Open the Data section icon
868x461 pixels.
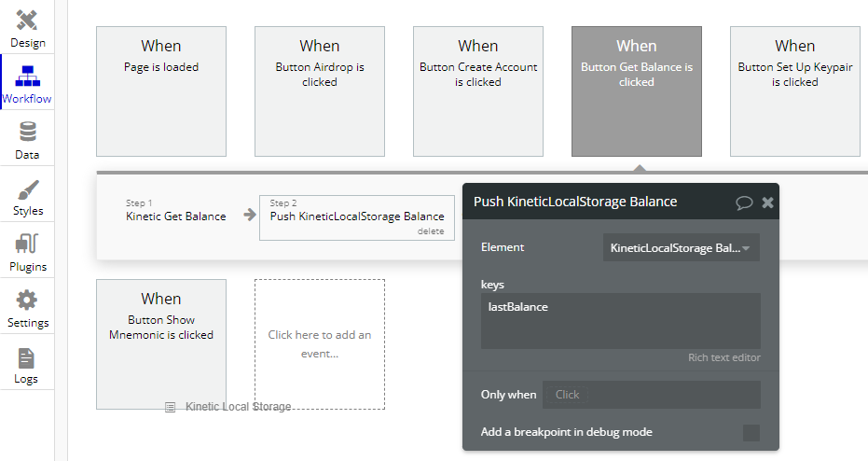tap(27, 132)
